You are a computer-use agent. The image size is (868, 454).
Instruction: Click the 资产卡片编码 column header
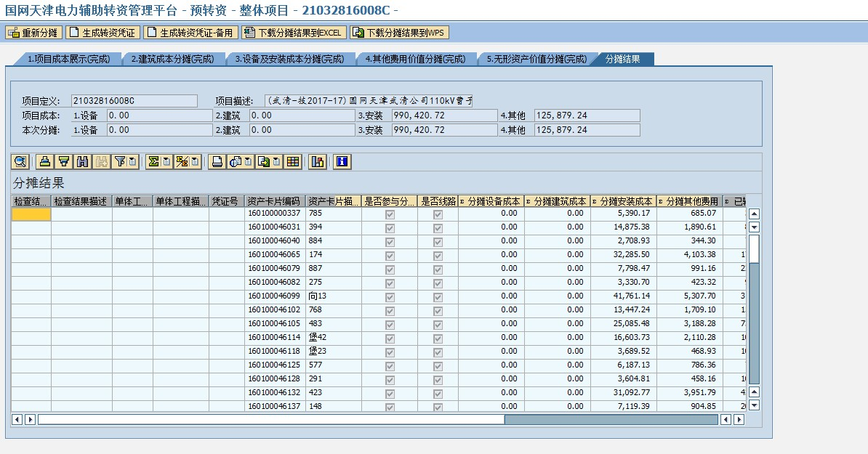click(275, 202)
